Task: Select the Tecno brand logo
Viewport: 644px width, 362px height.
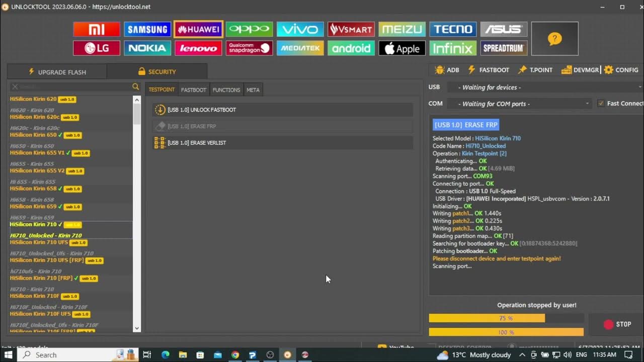Action: click(x=453, y=29)
